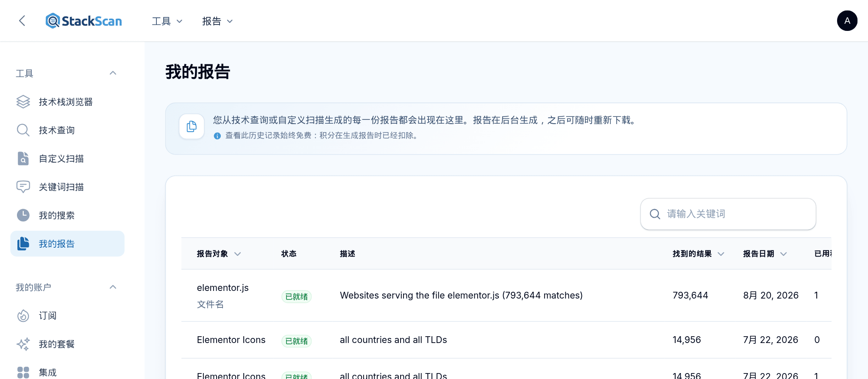Image resolution: width=868 pixels, height=379 pixels.
Task: Select 我的报告 in the sidebar
Action: (x=67, y=243)
